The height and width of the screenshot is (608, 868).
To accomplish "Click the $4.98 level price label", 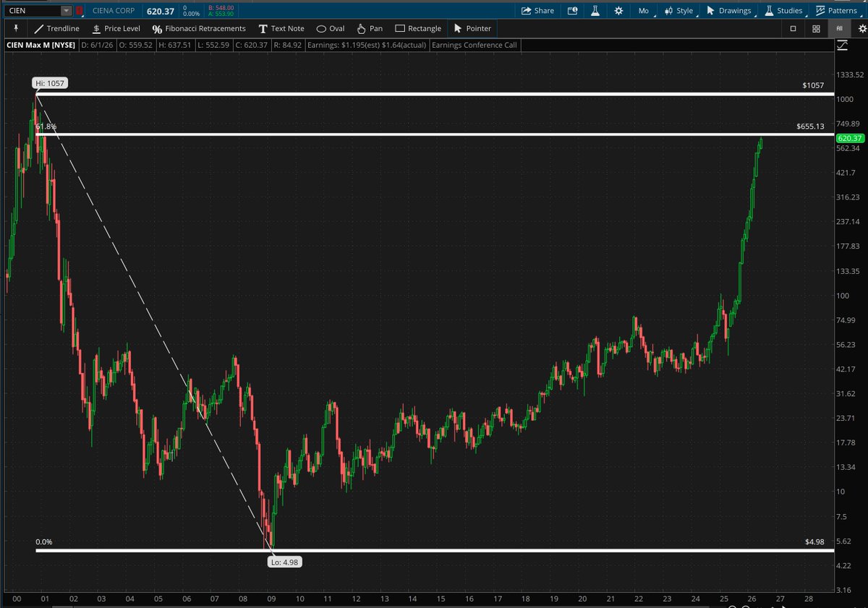I will click(x=814, y=541).
